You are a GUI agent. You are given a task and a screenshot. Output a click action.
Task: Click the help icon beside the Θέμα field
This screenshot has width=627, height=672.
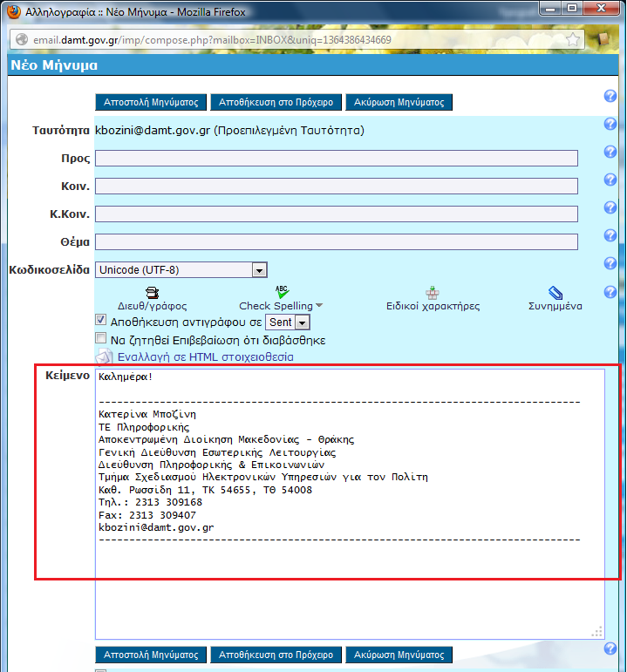pyautogui.click(x=610, y=235)
